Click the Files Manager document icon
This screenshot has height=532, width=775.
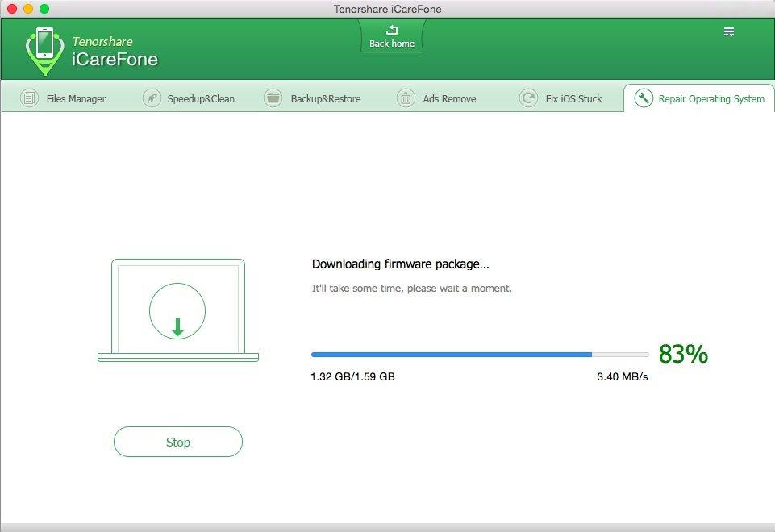point(29,98)
